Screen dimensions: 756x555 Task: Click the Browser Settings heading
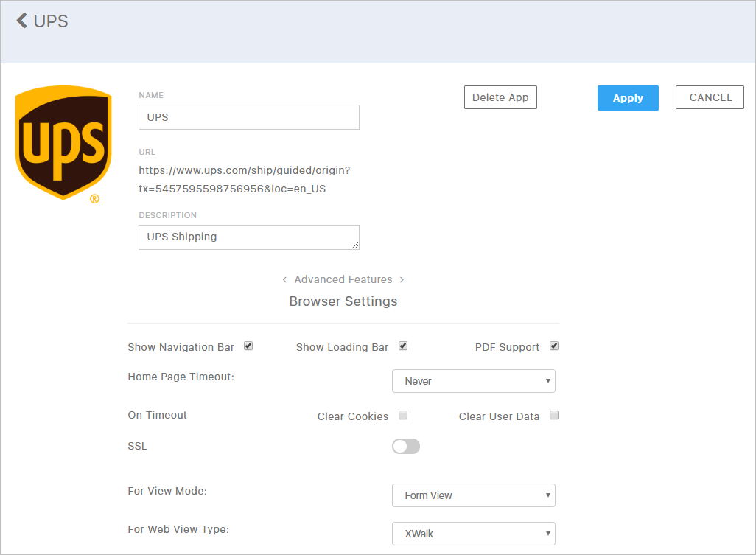pos(343,301)
